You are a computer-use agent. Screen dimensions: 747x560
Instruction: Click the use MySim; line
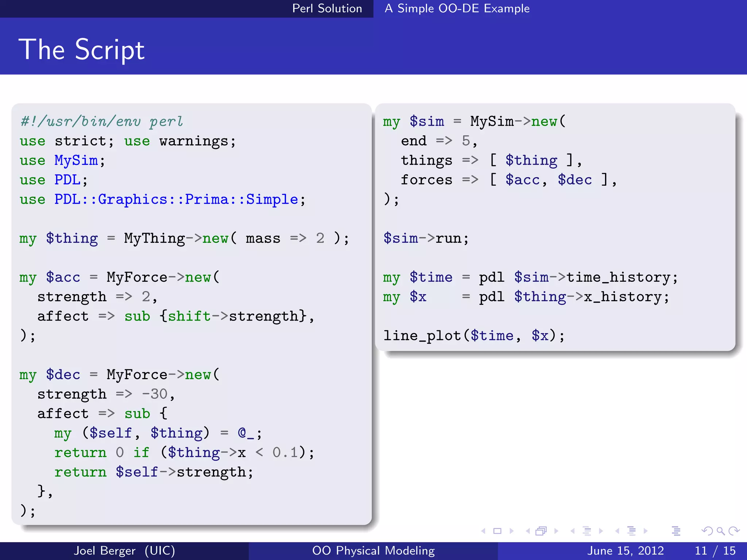62,160
